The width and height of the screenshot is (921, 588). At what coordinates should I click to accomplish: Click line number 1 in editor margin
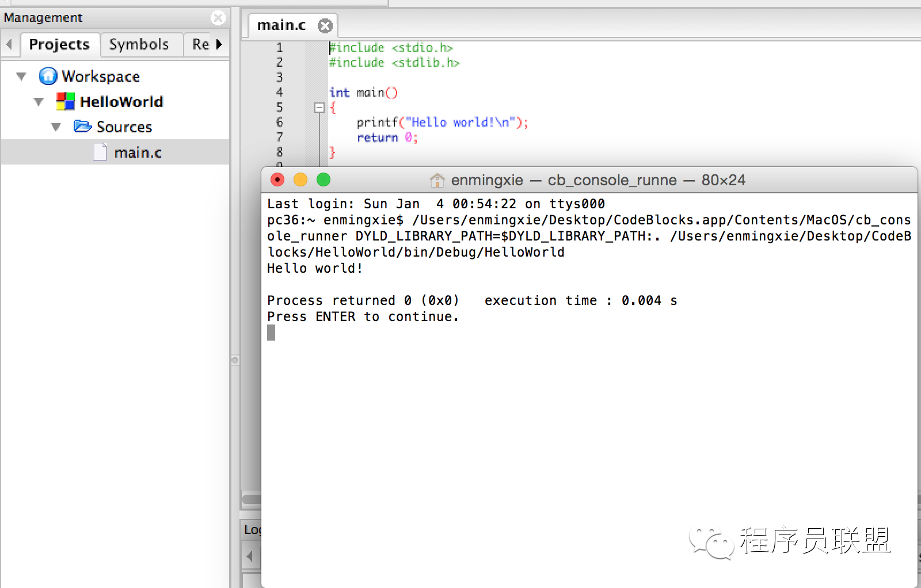280,48
